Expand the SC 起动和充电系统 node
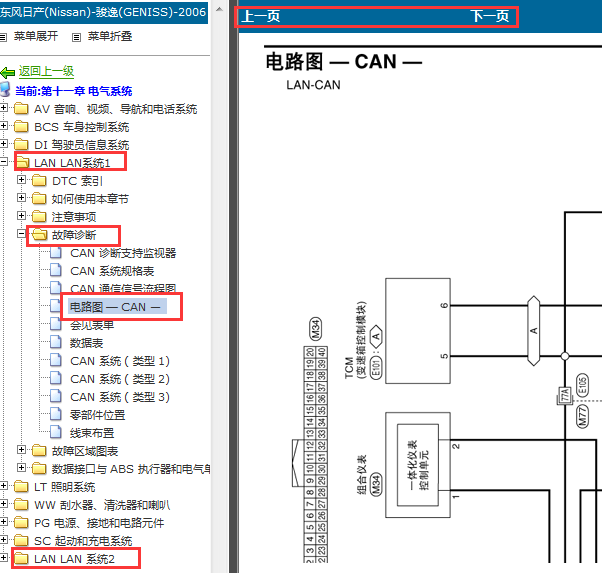Screen dimensions: 602x573 3,540
